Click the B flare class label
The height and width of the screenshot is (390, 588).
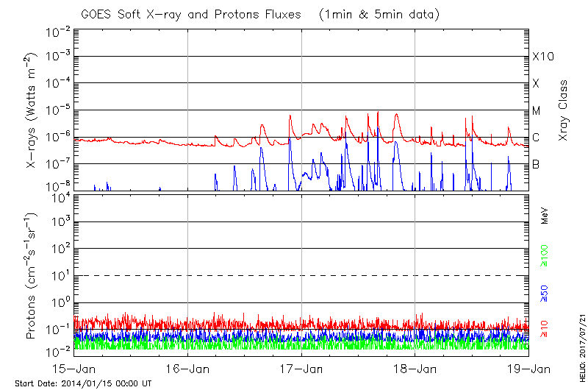(536, 164)
